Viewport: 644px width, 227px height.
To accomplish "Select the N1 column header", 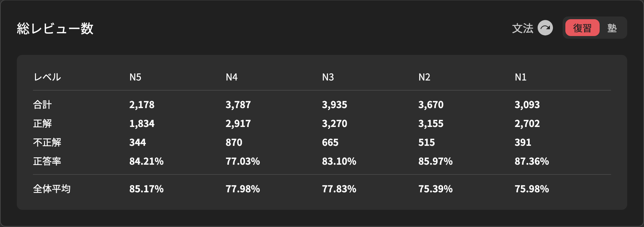I will (520, 77).
